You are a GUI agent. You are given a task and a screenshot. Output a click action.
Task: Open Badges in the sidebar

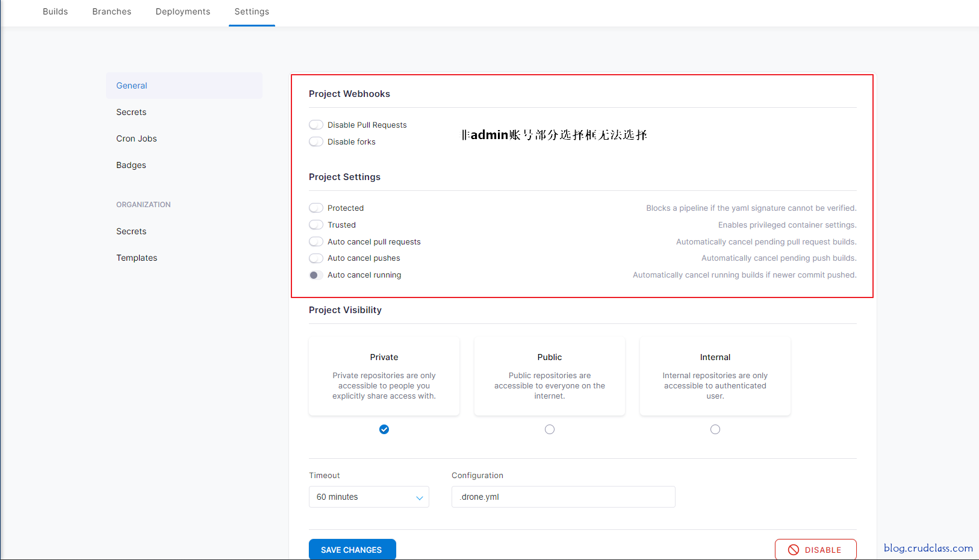click(x=131, y=165)
